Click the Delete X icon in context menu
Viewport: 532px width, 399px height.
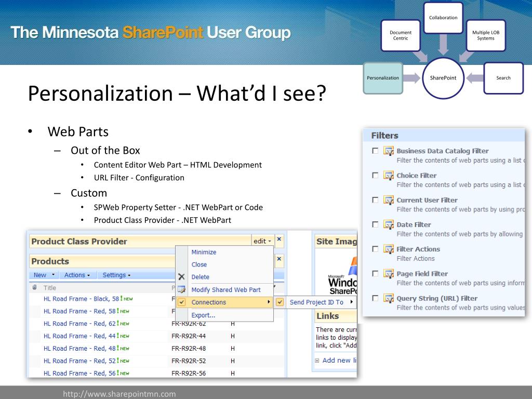pos(181,277)
